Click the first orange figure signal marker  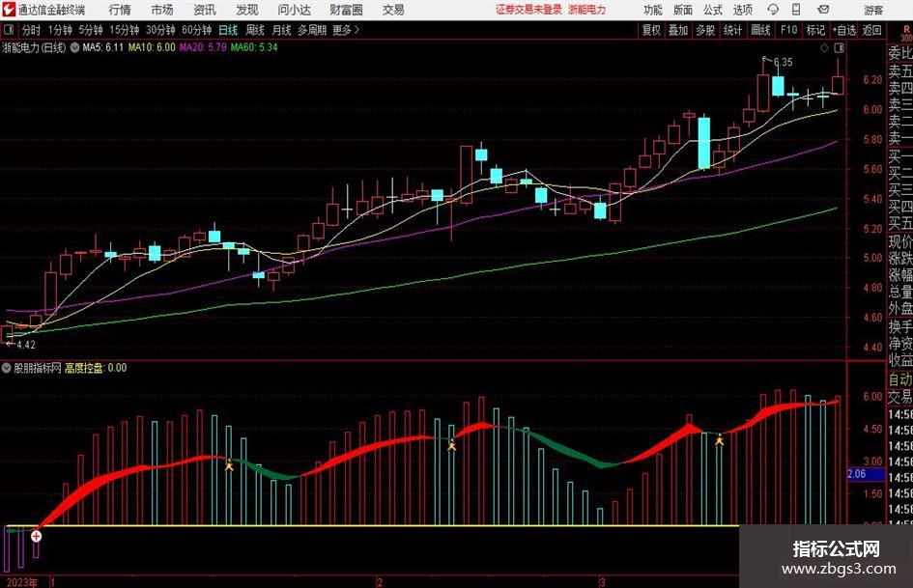point(229,464)
